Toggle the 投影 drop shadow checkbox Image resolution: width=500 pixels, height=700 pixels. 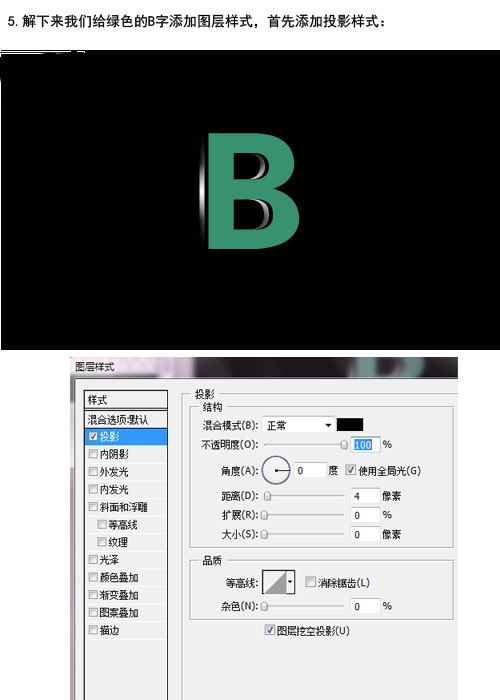coord(93,436)
